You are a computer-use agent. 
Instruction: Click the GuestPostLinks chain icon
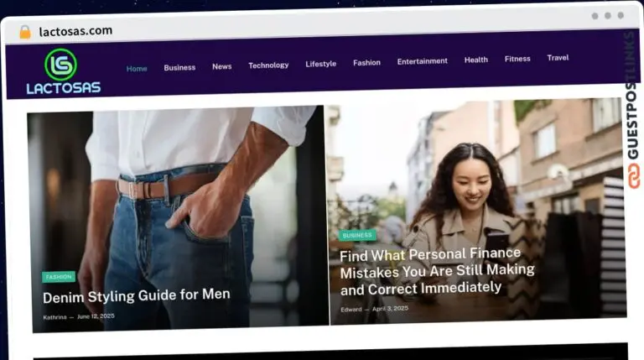tap(633, 175)
